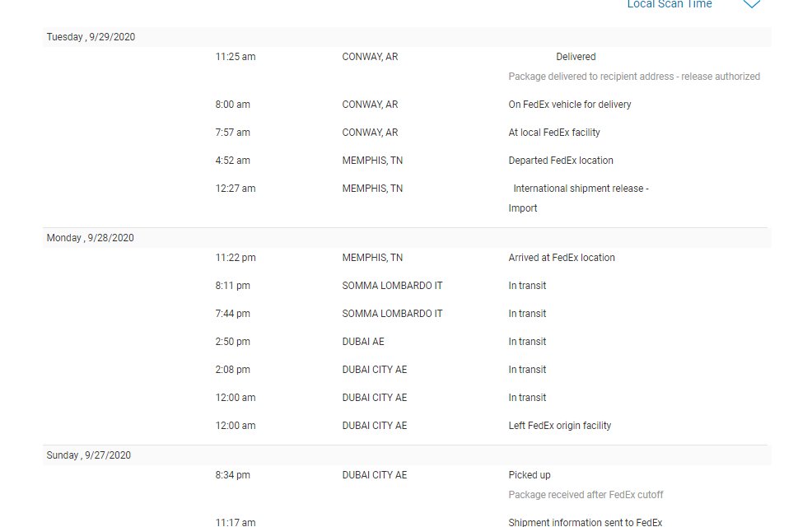The width and height of the screenshot is (812, 527).
Task: Select the Tuesday, 9/29/2020 date header
Action: [91, 37]
